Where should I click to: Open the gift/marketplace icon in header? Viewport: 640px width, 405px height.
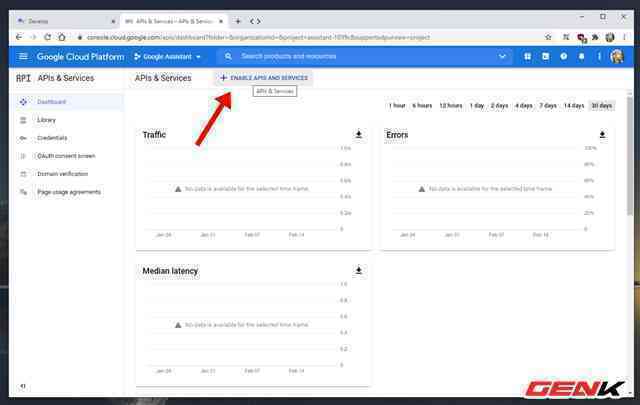[527, 56]
